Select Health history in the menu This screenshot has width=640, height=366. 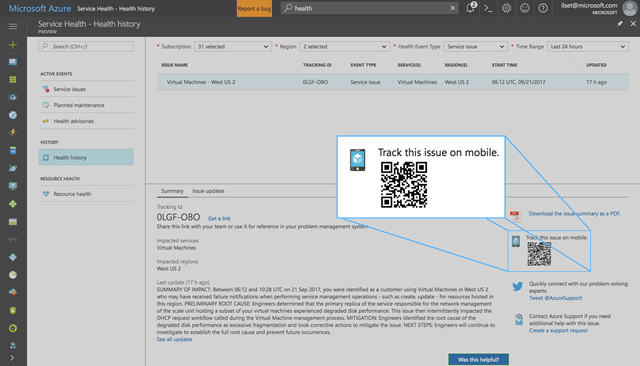[86, 157]
